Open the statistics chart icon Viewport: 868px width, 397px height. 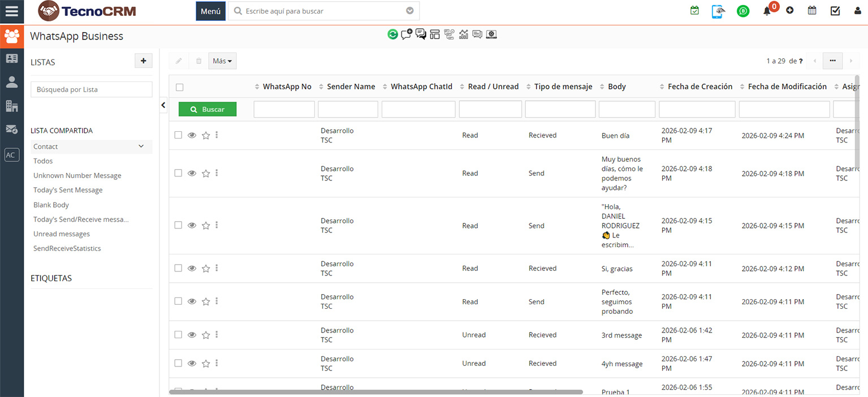464,34
